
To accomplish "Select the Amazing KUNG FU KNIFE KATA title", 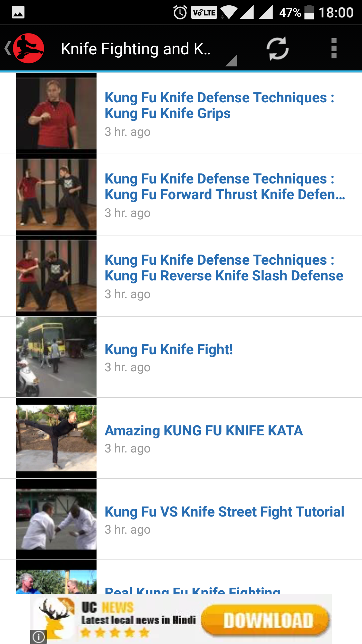I will [x=204, y=430].
